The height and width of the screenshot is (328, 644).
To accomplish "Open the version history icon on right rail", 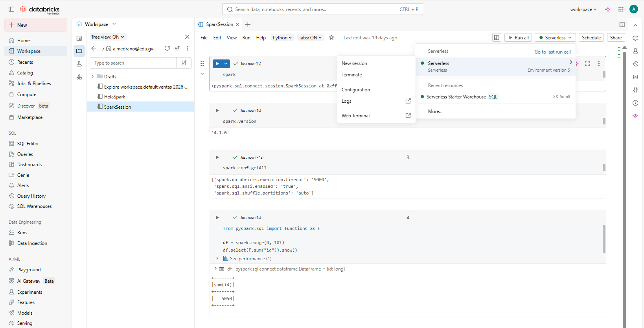I will coord(635,64).
